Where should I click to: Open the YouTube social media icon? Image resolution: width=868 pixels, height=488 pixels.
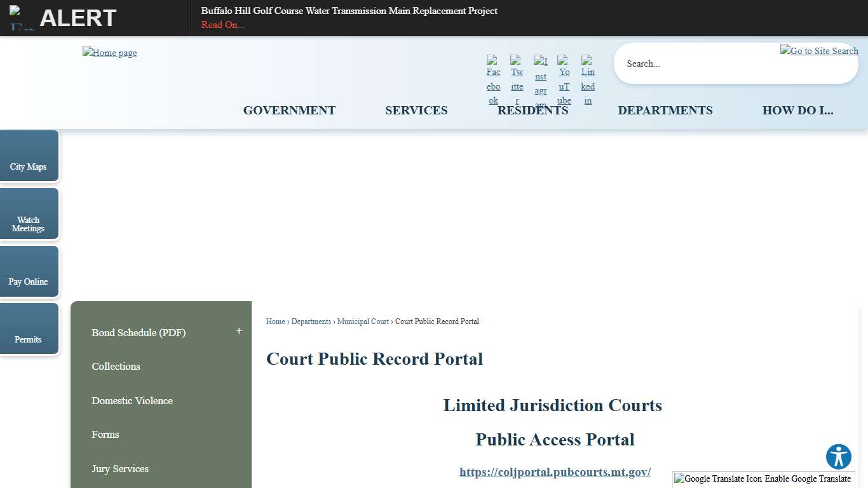[564, 80]
